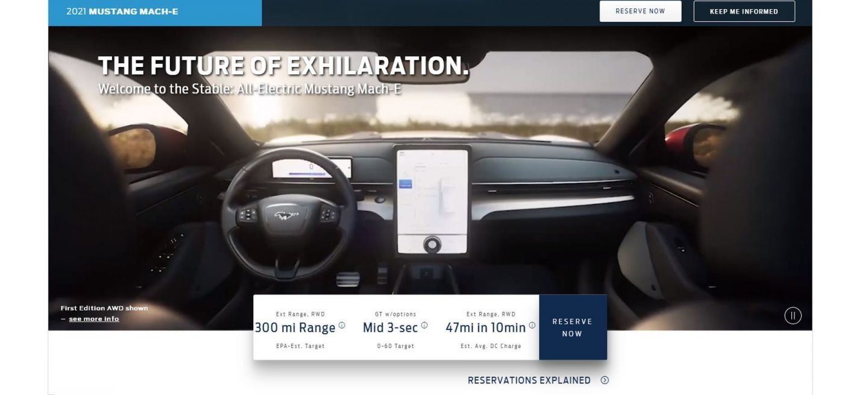Click the '0-60 Target' label

pyautogui.click(x=395, y=346)
